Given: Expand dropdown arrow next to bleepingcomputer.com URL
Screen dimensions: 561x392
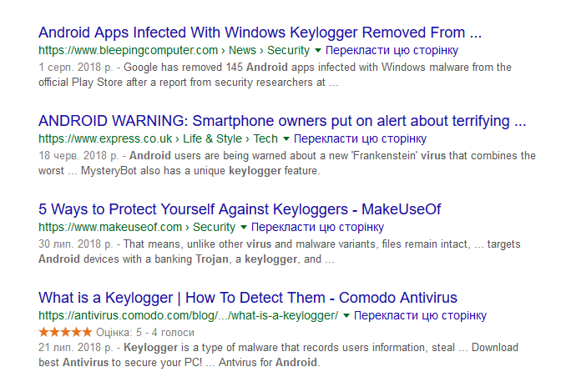Looking at the screenshot, I should tap(317, 51).
